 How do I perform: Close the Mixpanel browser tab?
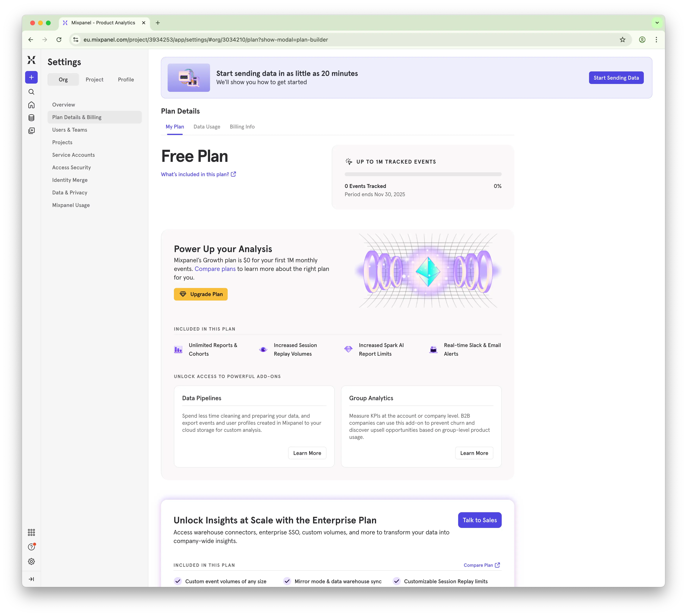click(x=143, y=23)
